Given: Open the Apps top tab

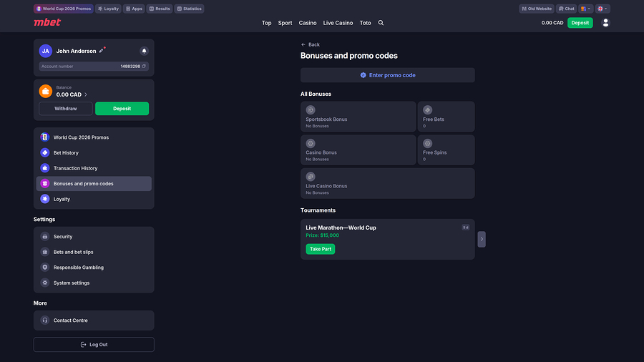Looking at the screenshot, I should click(134, 9).
